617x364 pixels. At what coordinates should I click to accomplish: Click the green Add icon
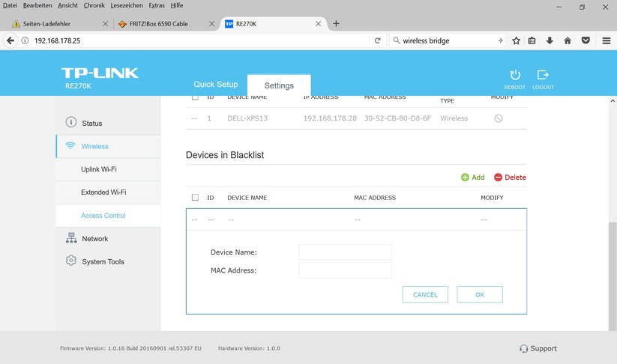tap(465, 178)
